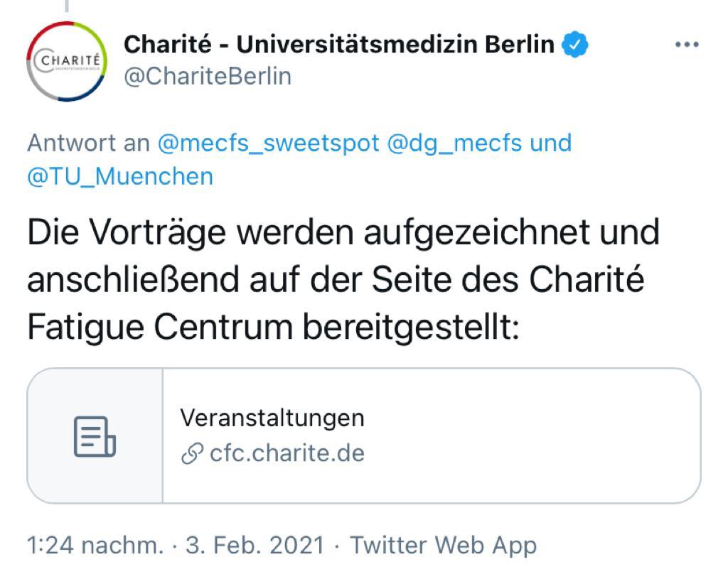
Task: Select the Twitter Web App source label
Action: (x=443, y=546)
